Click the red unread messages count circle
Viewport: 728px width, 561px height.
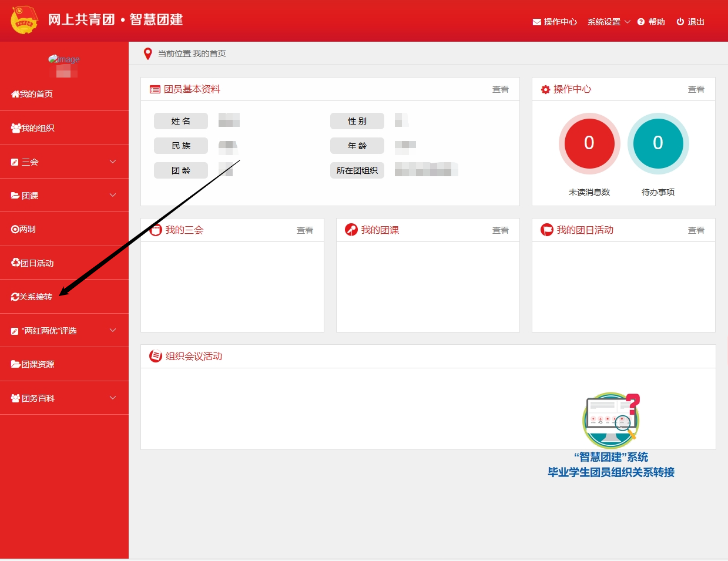click(589, 143)
